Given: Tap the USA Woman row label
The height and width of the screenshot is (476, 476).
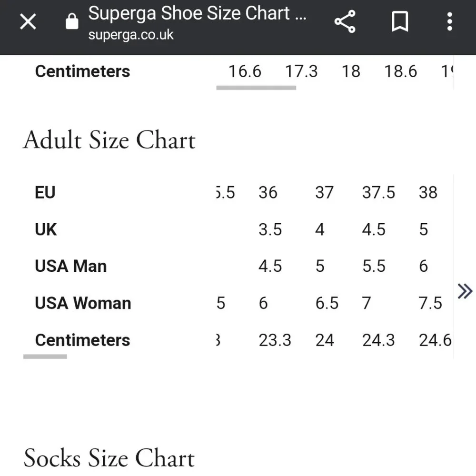Looking at the screenshot, I should pos(83,303).
